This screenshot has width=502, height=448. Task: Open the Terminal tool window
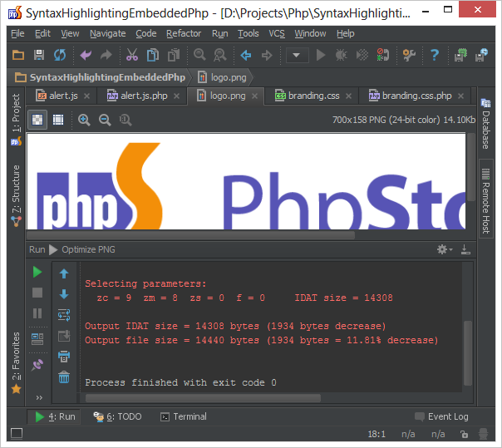pyautogui.click(x=184, y=416)
